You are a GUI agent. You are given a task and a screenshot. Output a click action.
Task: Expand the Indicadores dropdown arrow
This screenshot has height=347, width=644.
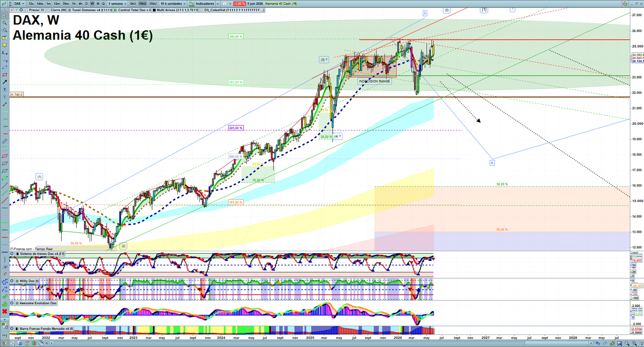point(218,4)
